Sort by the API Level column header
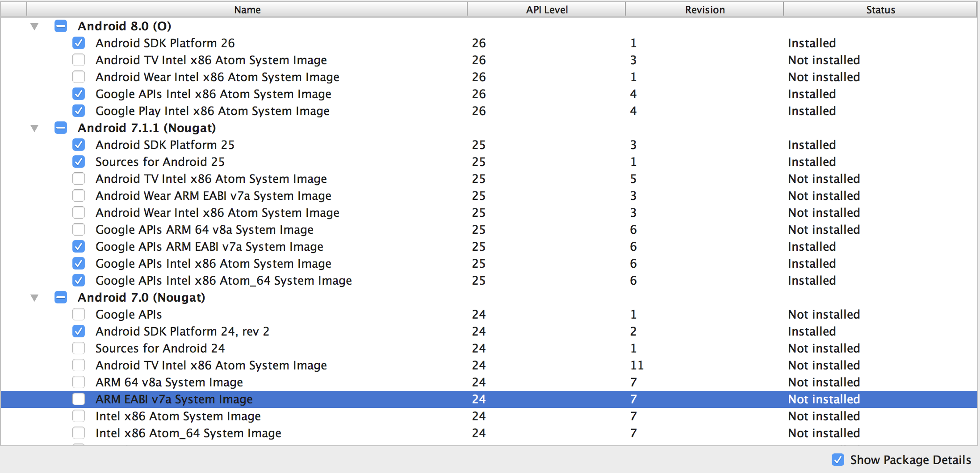Image resolution: width=980 pixels, height=473 pixels. pos(546,9)
